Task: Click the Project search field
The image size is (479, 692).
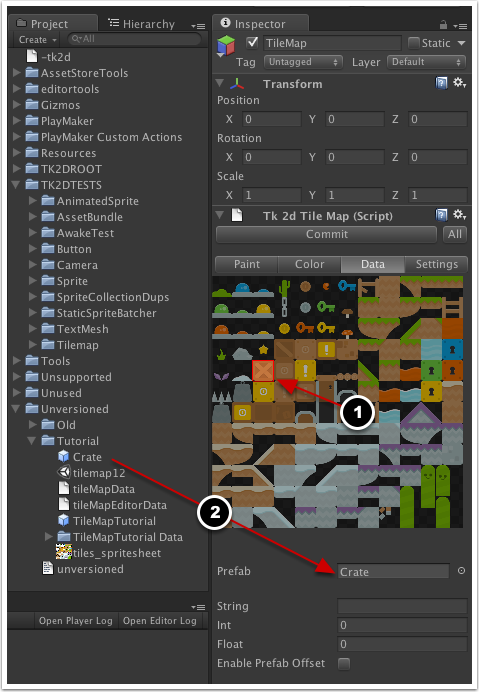Action: 134,39
